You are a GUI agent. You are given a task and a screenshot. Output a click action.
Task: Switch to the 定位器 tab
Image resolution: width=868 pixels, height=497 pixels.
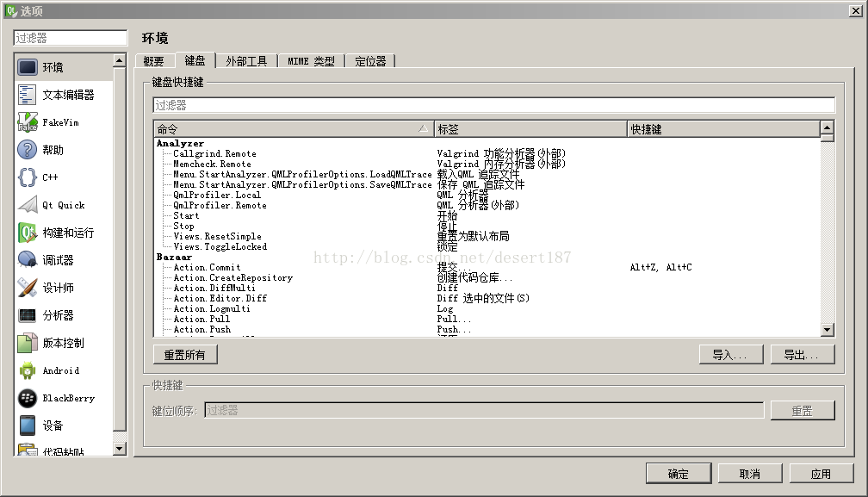(x=370, y=61)
